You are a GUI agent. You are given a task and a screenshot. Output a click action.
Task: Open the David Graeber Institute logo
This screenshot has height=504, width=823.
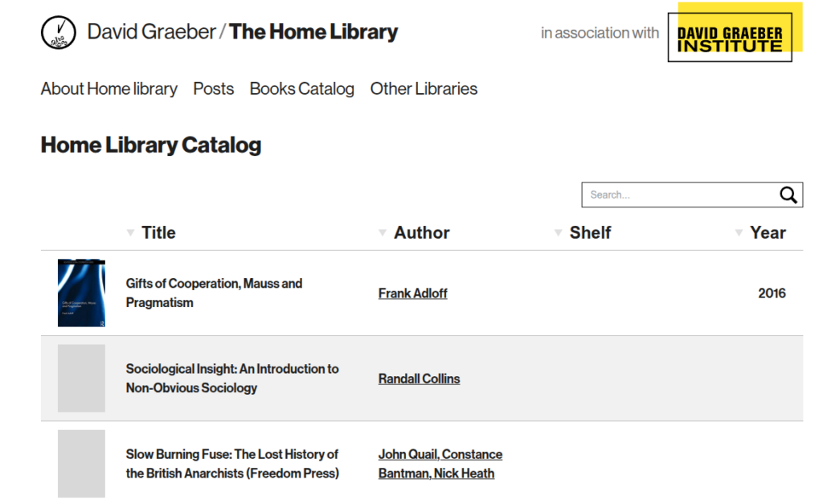[x=735, y=32]
